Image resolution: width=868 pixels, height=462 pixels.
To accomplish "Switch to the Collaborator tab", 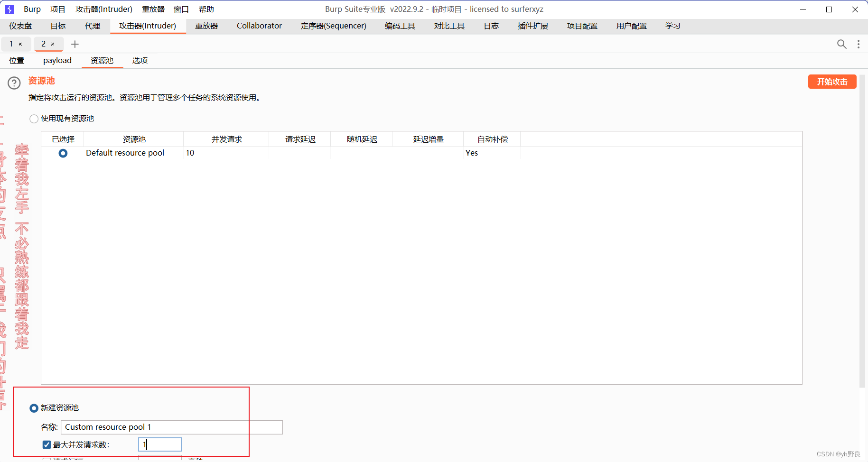I will click(x=259, y=26).
